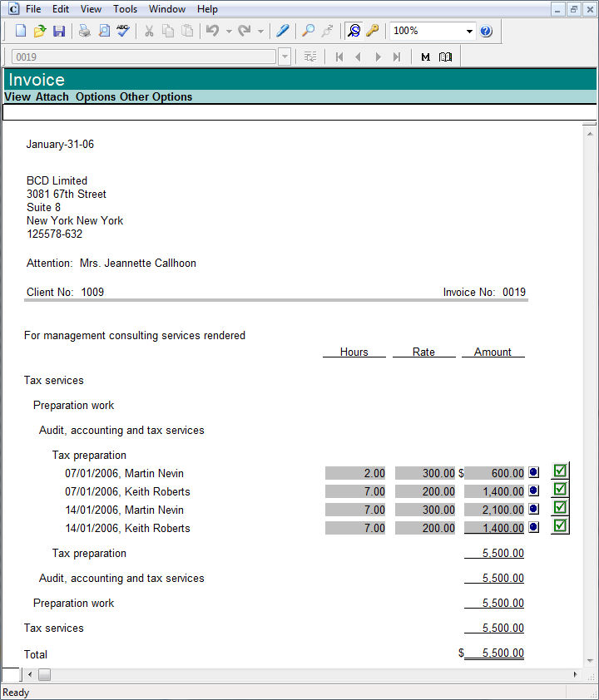Run the spell check tool
This screenshot has width=599, height=700.
[x=123, y=31]
